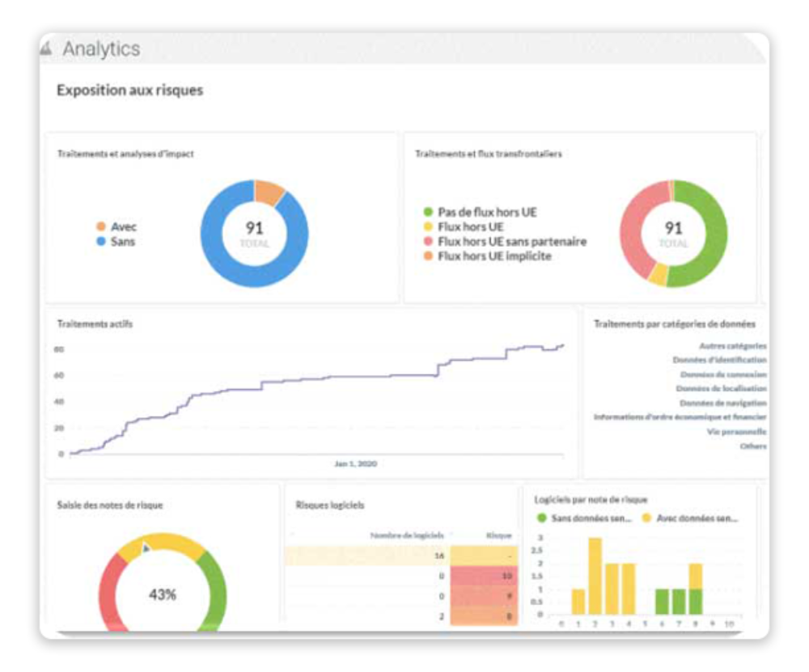809x672 pixels.
Task: Click the Analytics chart icon in the header
Action: click(x=46, y=49)
